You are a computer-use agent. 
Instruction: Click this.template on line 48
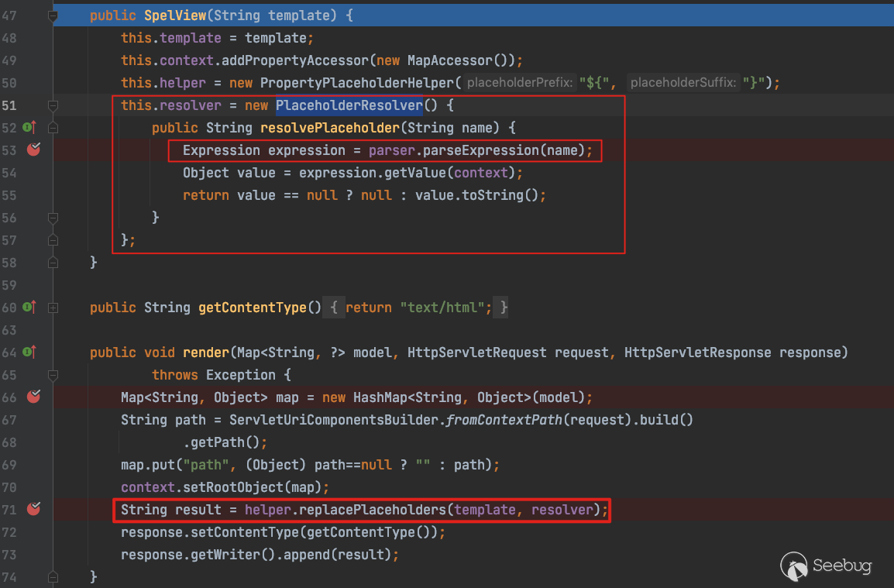pyautogui.click(x=171, y=38)
